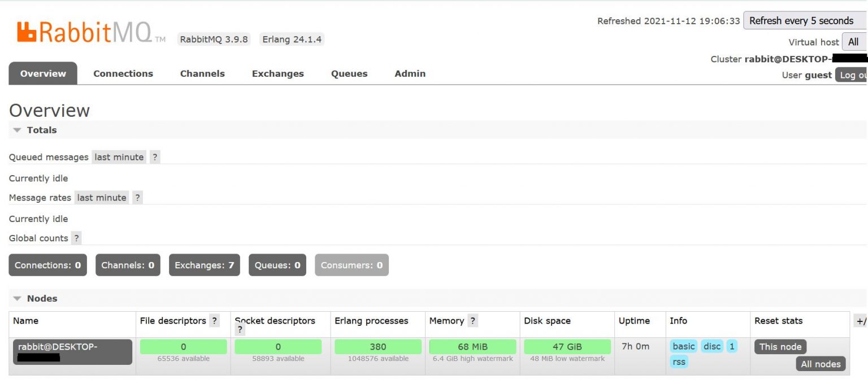Collapse the Nodes section
Viewport: 868px width, 388px height.
(x=17, y=298)
